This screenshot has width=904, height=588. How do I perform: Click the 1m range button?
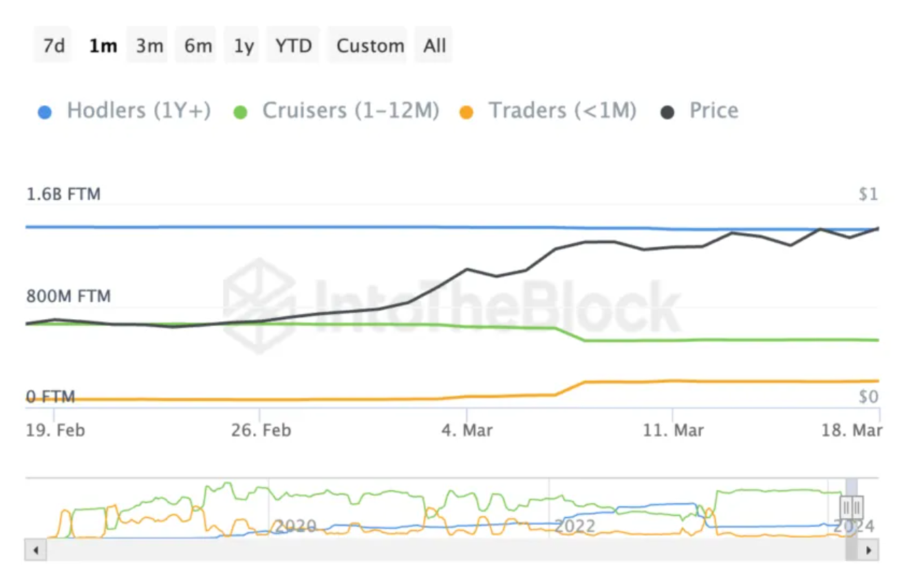pos(103,46)
